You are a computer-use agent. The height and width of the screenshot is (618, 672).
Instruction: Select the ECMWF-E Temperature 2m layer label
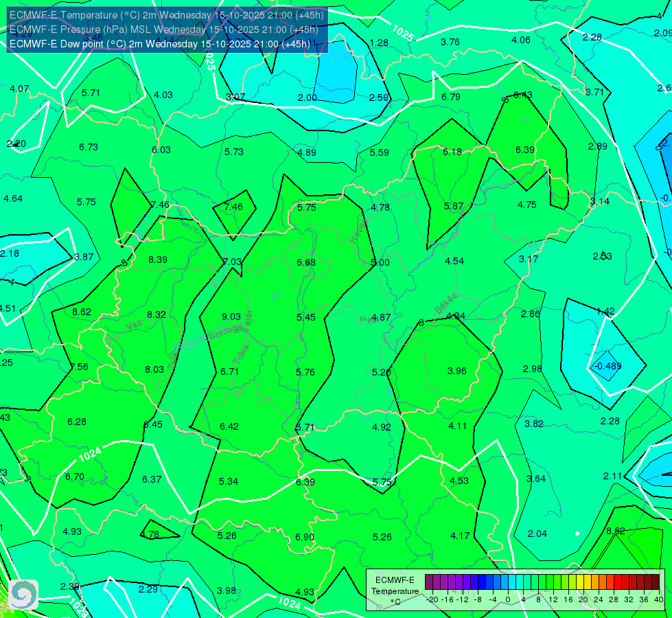click(x=167, y=15)
